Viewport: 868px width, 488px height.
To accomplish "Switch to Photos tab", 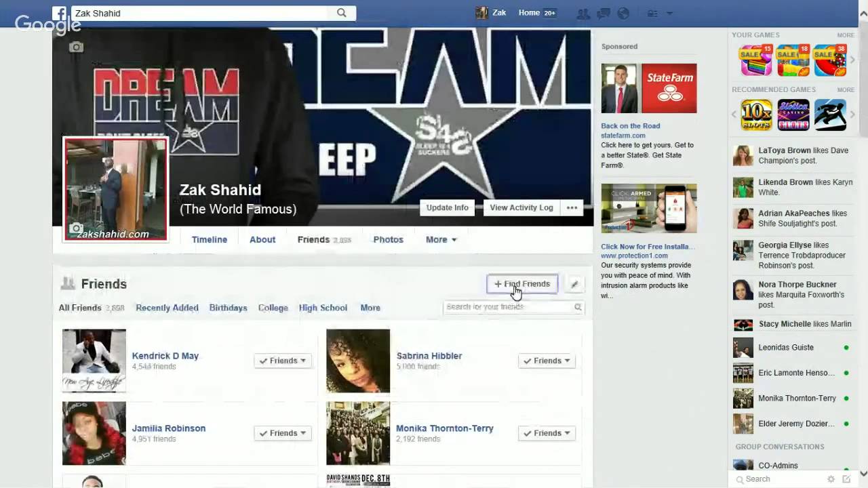I will [x=388, y=239].
